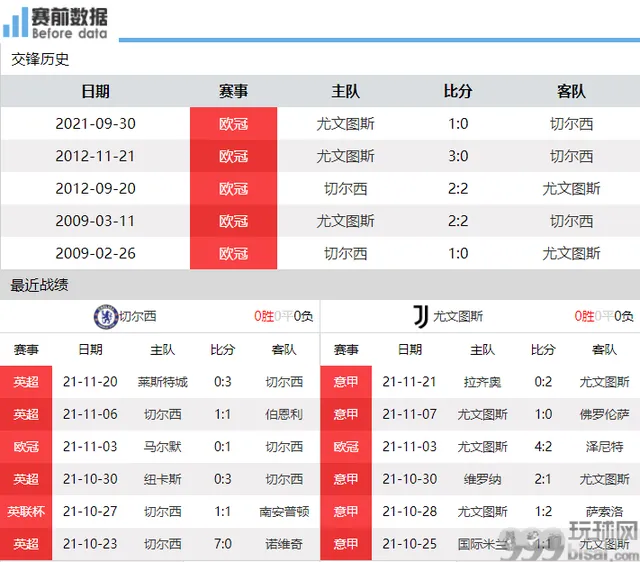Click the 4:2 score in the 泽尼特 row
This screenshot has height=562, width=640.
tap(543, 447)
